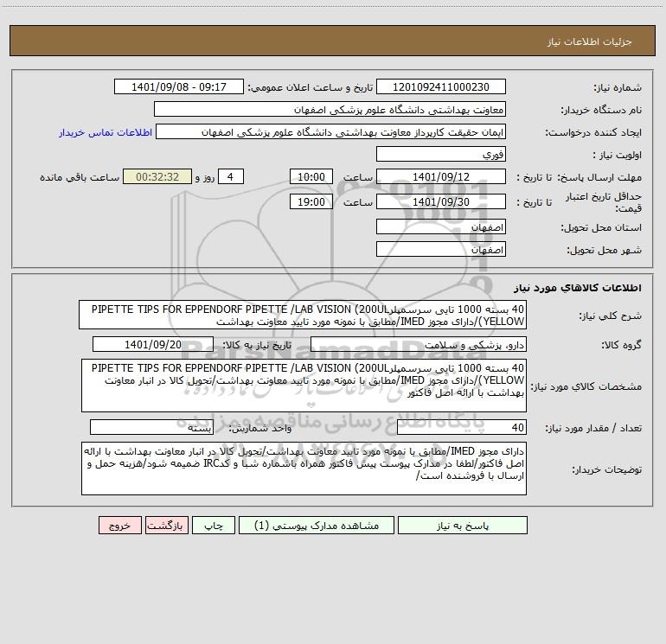
Task: Click the حداقل تاریخ اعتبار قیمت label
Action: [x=604, y=202]
